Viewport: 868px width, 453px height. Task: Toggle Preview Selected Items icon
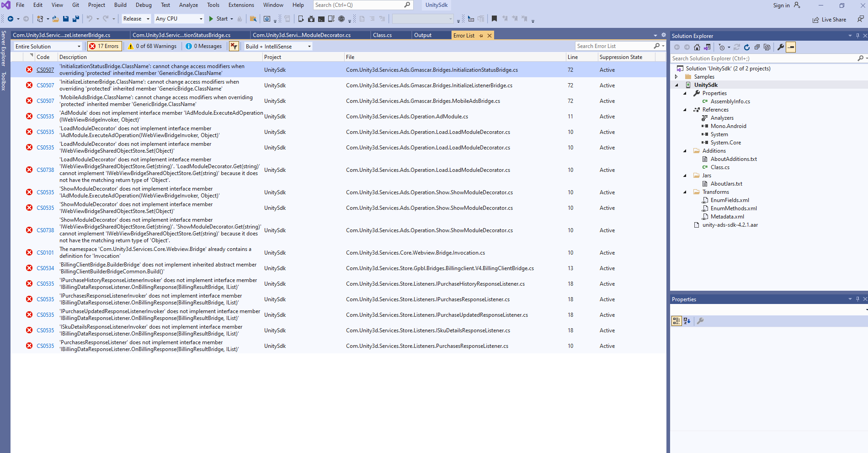(x=791, y=47)
